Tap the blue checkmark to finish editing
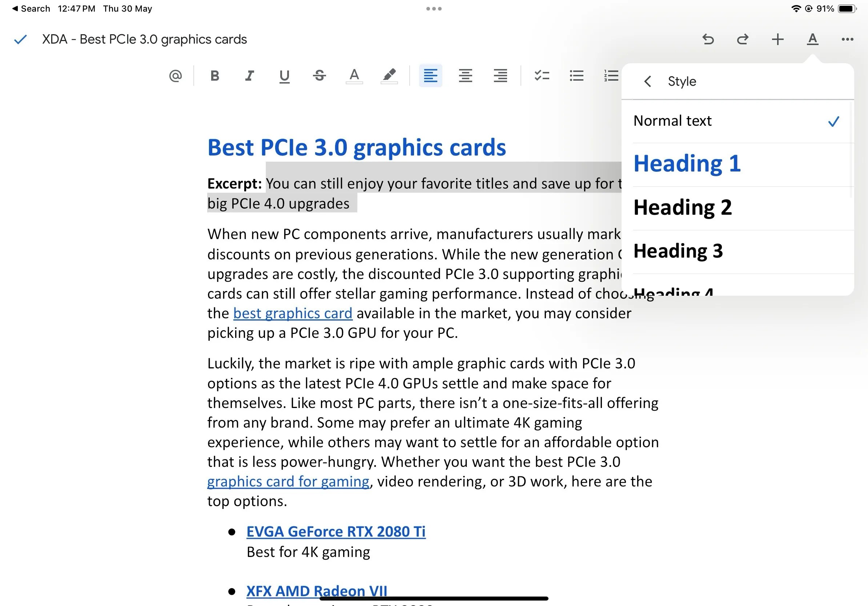868x606 pixels. coord(20,39)
